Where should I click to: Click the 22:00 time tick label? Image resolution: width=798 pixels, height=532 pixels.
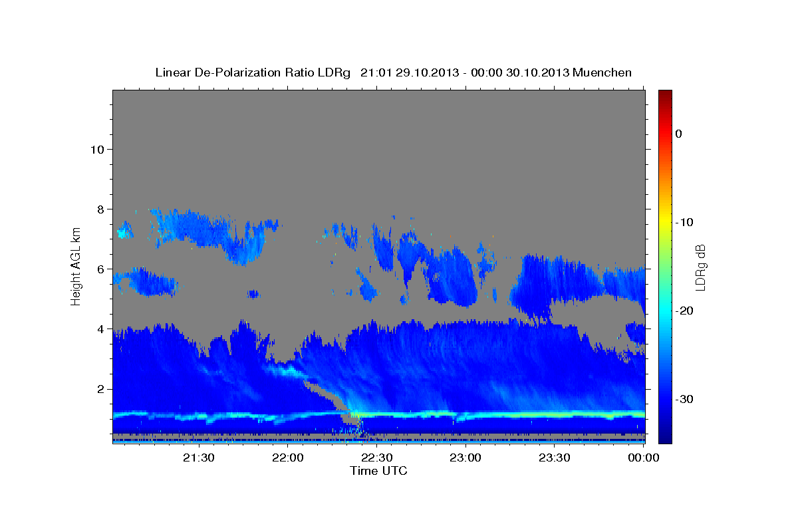click(288, 458)
